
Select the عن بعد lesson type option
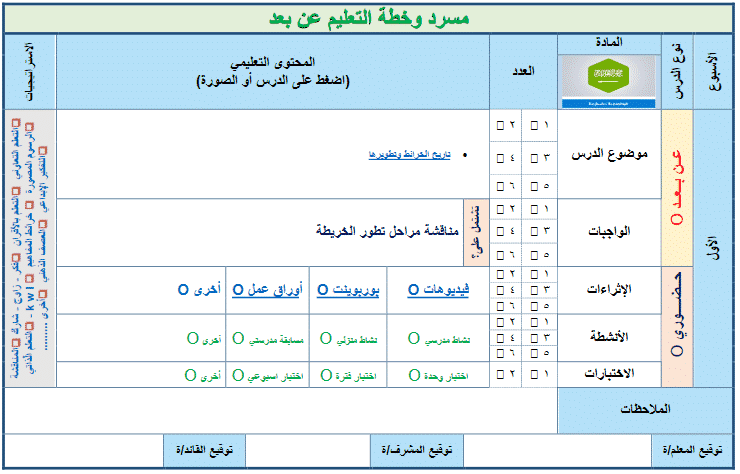(677, 219)
